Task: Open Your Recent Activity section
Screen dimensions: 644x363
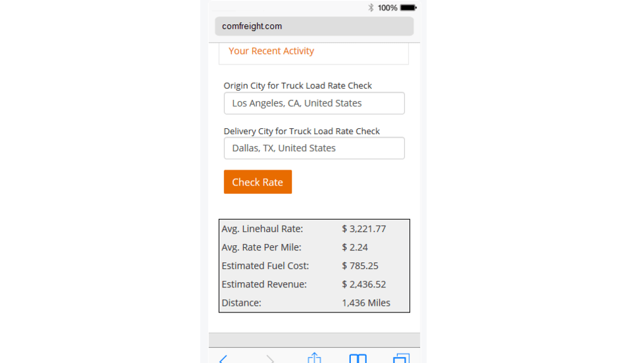Action: [x=271, y=51]
